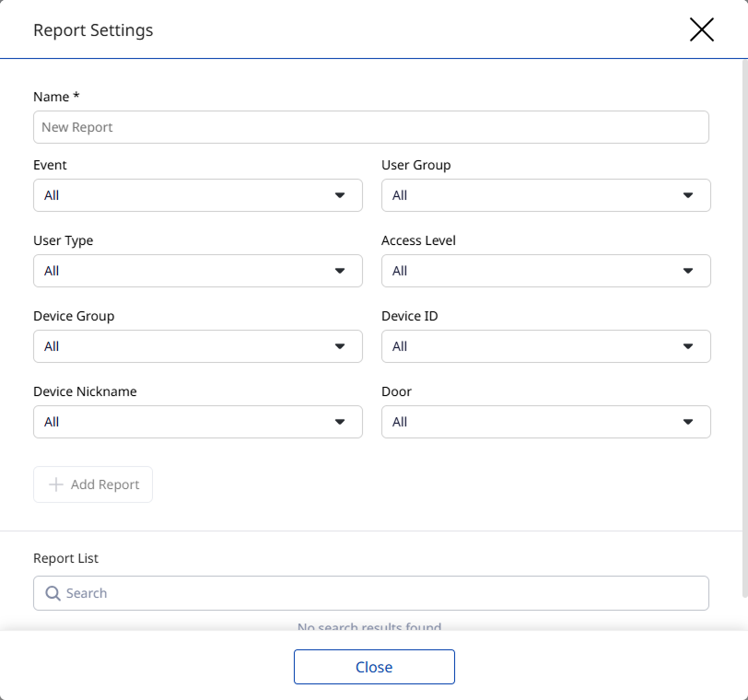This screenshot has height=700, width=748.
Task: Click the Report List heading
Action: [65, 558]
